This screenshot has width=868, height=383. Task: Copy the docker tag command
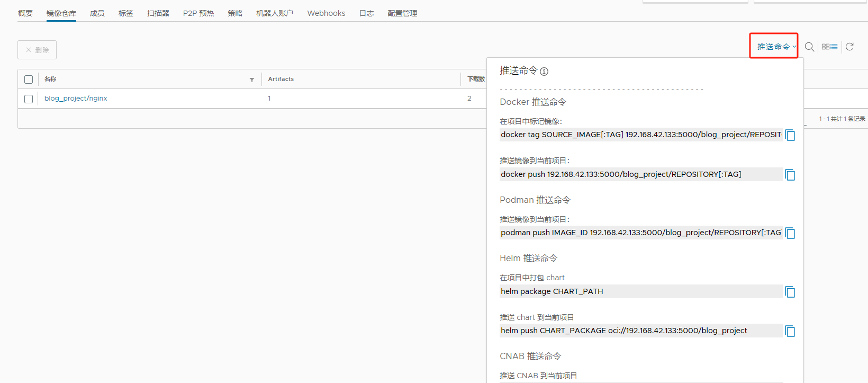[790, 135]
